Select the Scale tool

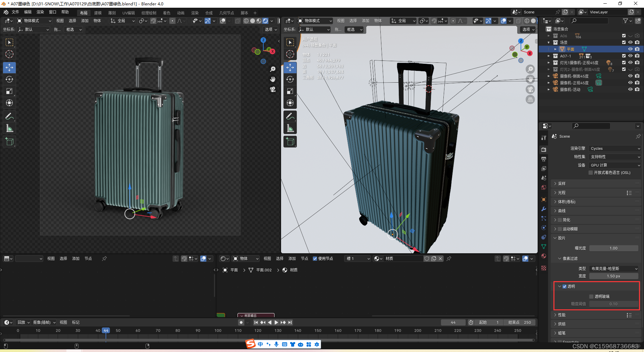(9, 91)
